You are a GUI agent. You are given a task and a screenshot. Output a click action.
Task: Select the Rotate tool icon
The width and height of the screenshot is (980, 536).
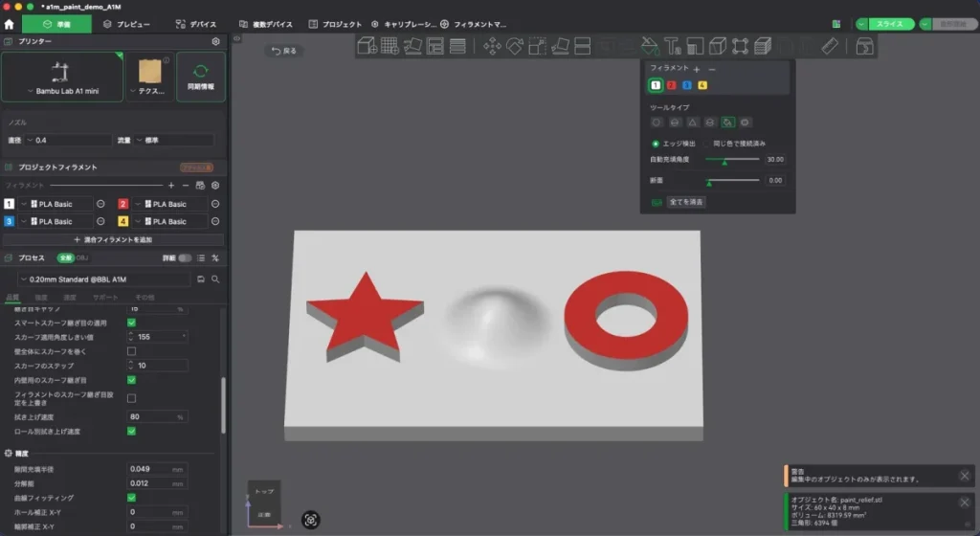[x=514, y=46]
